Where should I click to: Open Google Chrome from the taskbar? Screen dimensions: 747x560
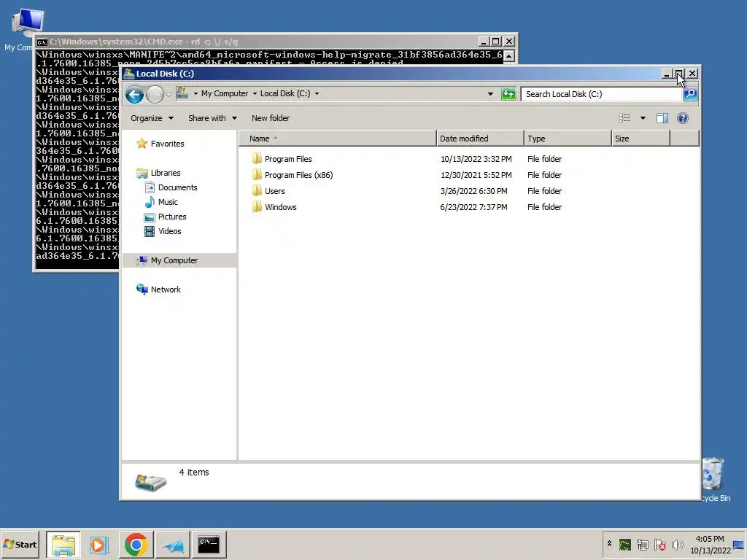click(x=136, y=544)
